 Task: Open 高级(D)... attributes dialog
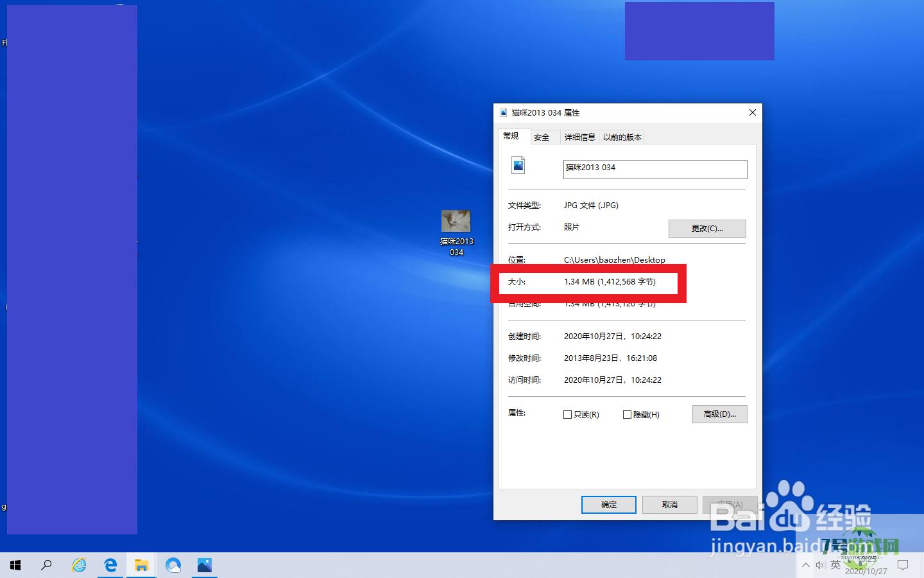tap(720, 414)
